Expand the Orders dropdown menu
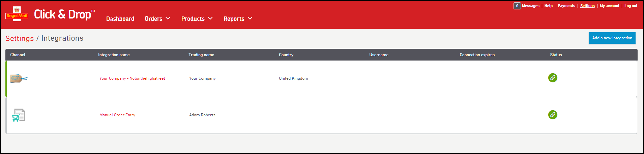Image resolution: width=644 pixels, height=154 pixels. click(157, 19)
